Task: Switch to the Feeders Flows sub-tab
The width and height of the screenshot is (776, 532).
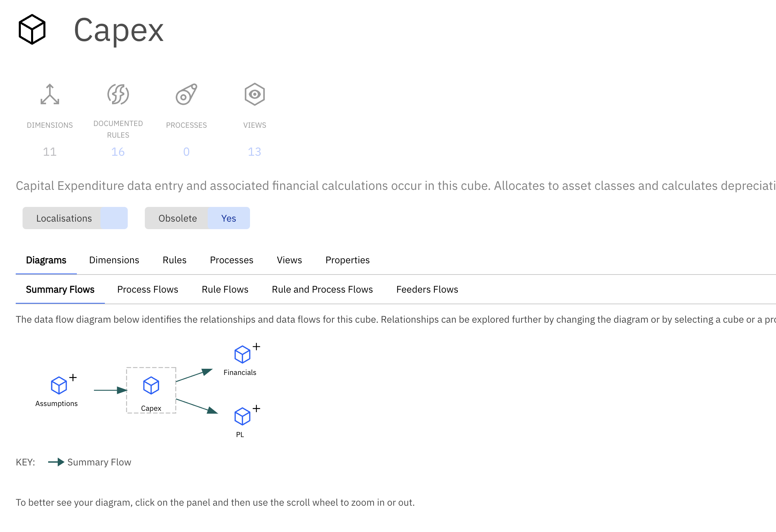Action: click(x=427, y=290)
